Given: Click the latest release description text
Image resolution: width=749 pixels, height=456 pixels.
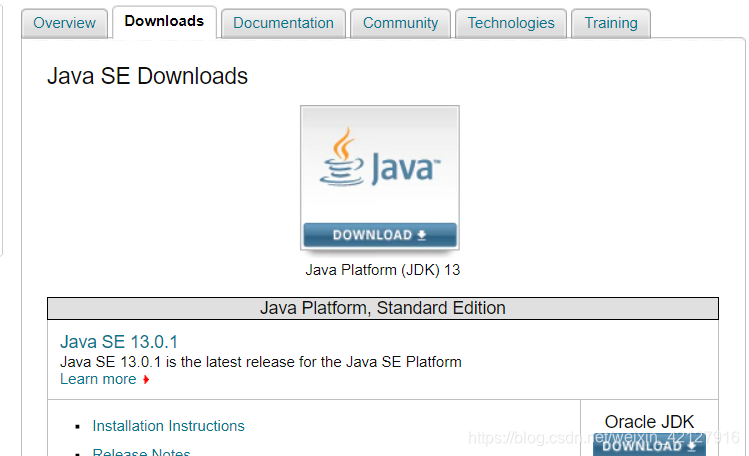Looking at the screenshot, I should pyautogui.click(x=261, y=362).
